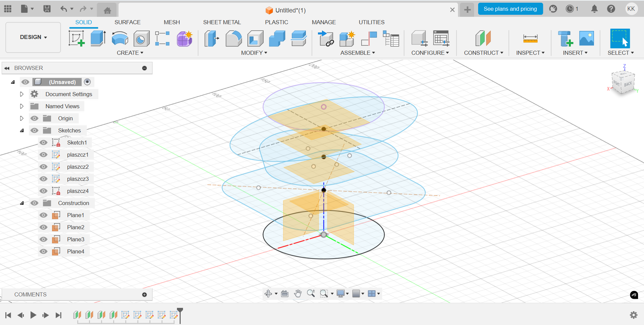
Task: Select the Configure Model icon
Action: (419, 38)
